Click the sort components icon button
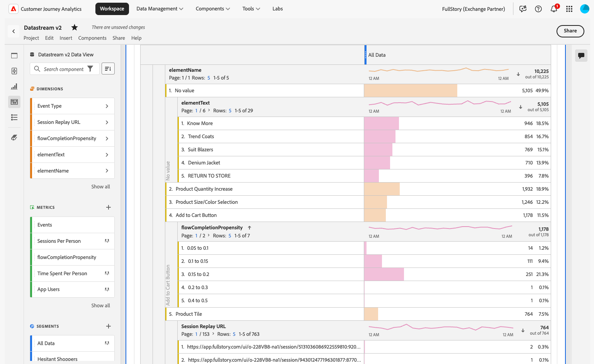This screenshot has height=364, width=594. coord(108,69)
